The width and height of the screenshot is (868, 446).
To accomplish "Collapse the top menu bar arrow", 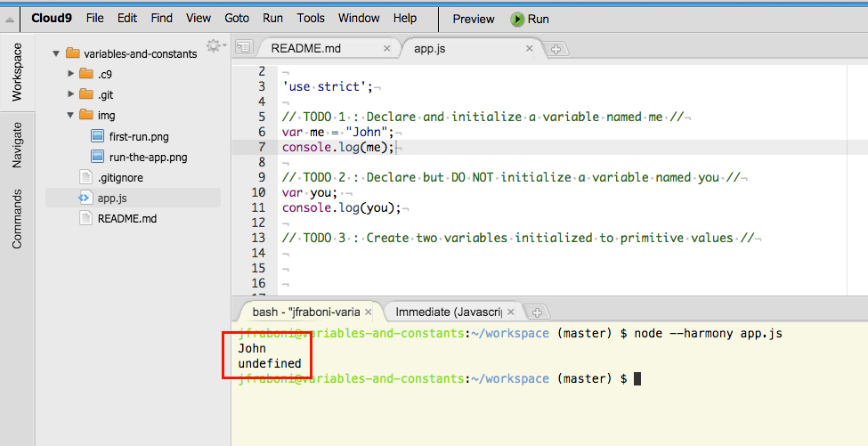I will click(x=10, y=20).
